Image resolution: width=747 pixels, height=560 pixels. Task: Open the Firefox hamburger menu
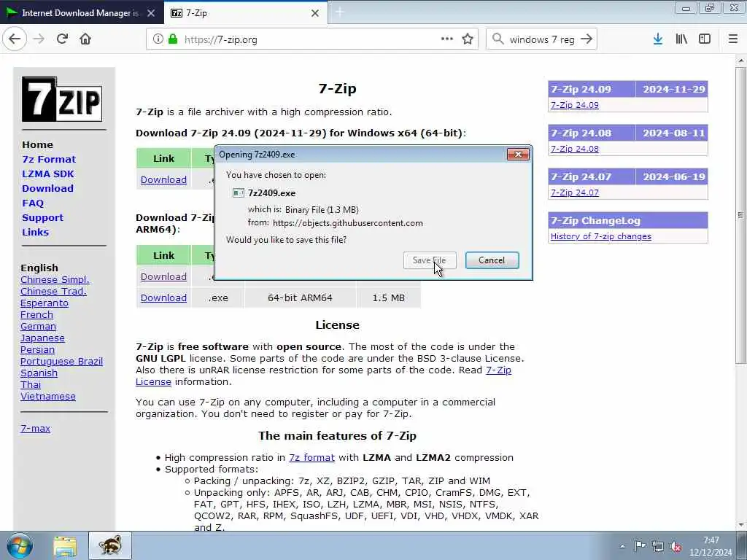pos(733,39)
